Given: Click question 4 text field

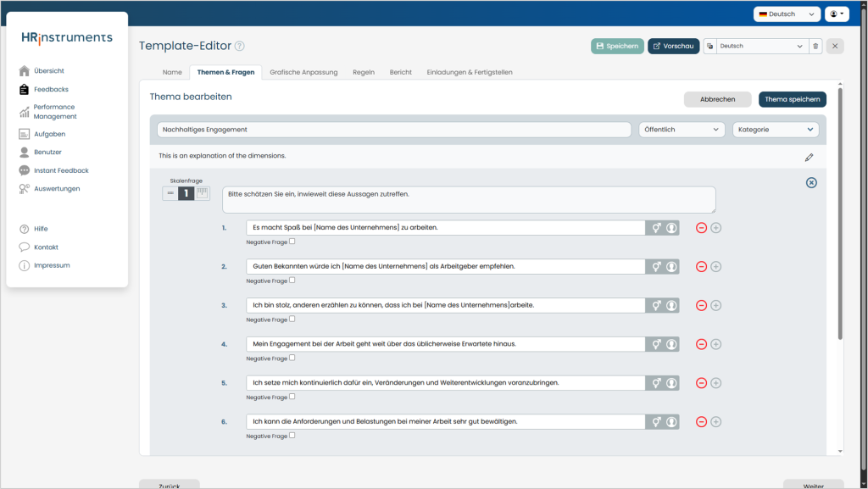Looking at the screenshot, I should pyautogui.click(x=446, y=344).
